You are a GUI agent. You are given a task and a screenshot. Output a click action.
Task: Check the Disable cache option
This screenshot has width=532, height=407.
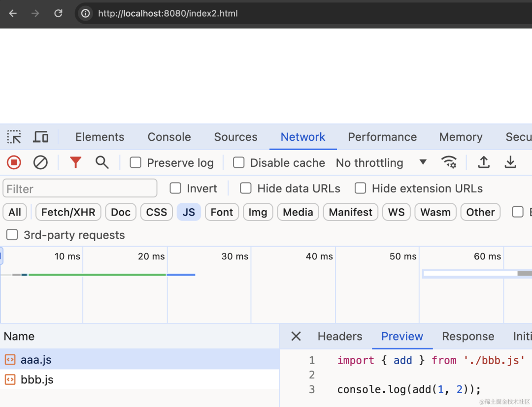click(x=239, y=163)
